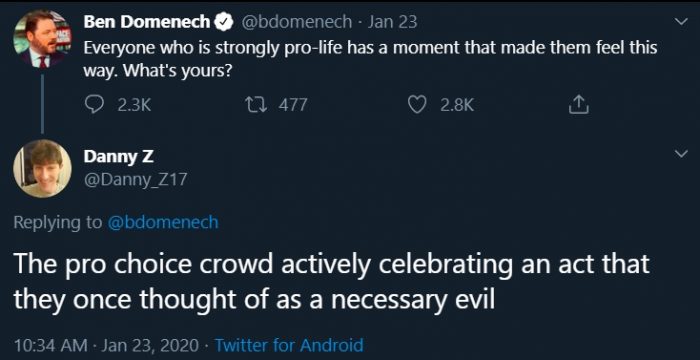
Task: View the 2.3K replies count
Action: pyautogui.click(x=134, y=105)
